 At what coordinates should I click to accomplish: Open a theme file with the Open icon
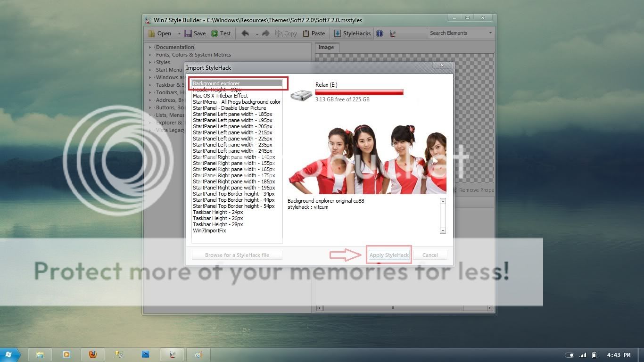point(152,33)
